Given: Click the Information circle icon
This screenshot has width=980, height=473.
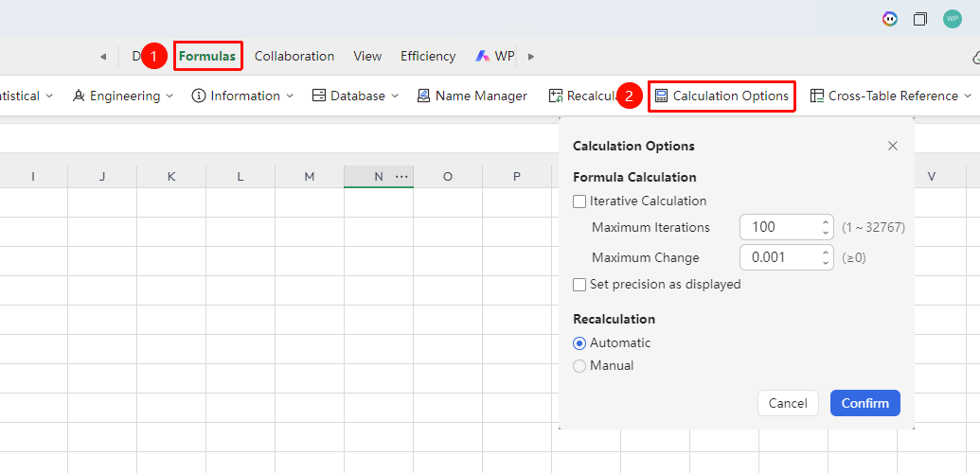Looking at the screenshot, I should [199, 96].
